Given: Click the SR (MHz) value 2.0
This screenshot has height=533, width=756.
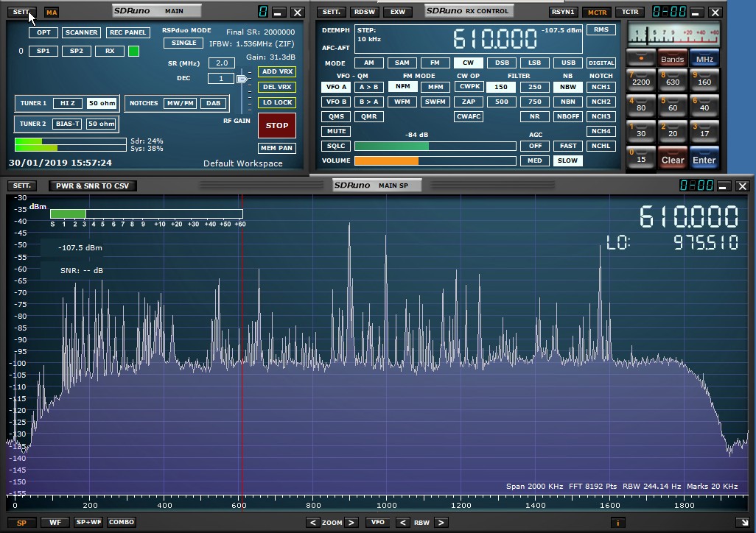Looking at the screenshot, I should (x=222, y=63).
